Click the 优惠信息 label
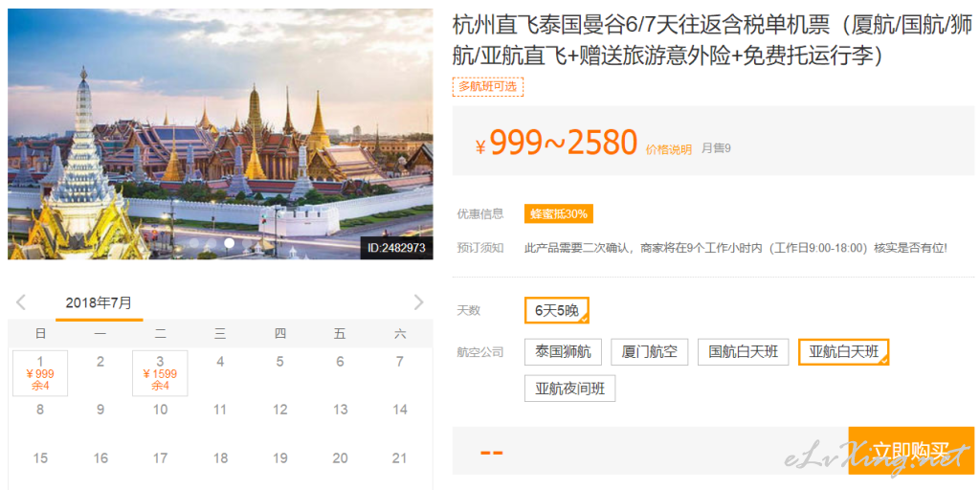This screenshot has width=980, height=490. point(480,213)
